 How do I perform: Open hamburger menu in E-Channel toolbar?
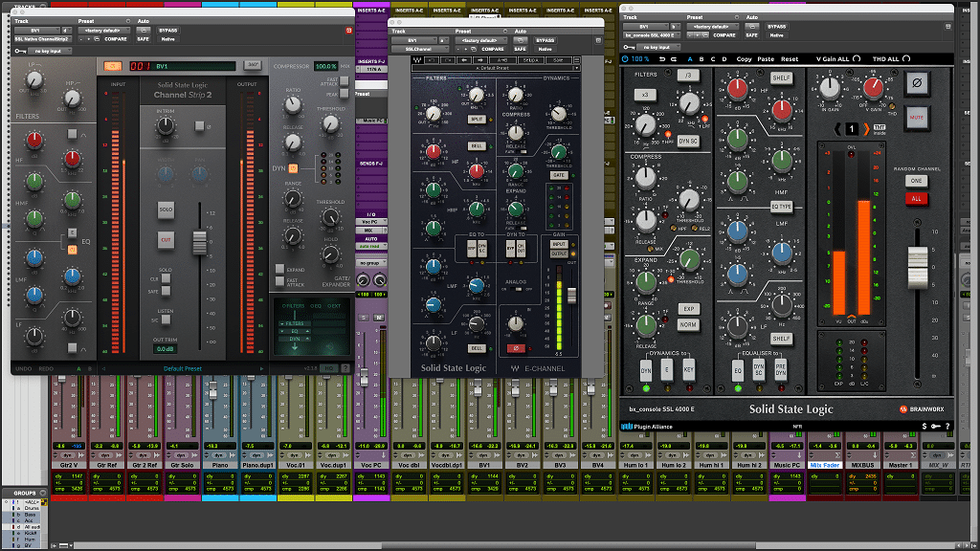pyautogui.click(x=576, y=60)
